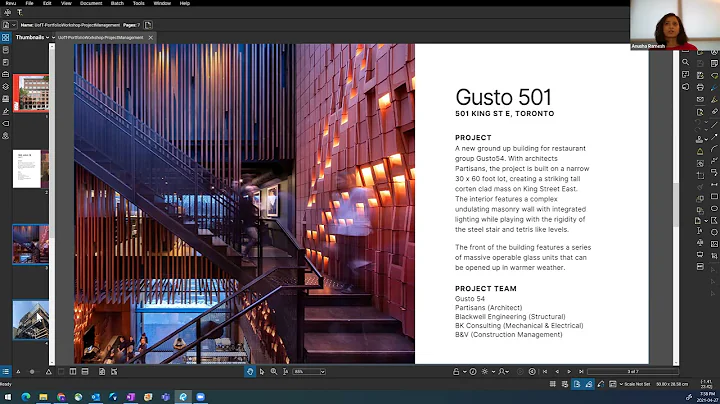Expand the Thumbnails panel title dropdown
This screenshot has height=404, width=720.
(x=47, y=37)
